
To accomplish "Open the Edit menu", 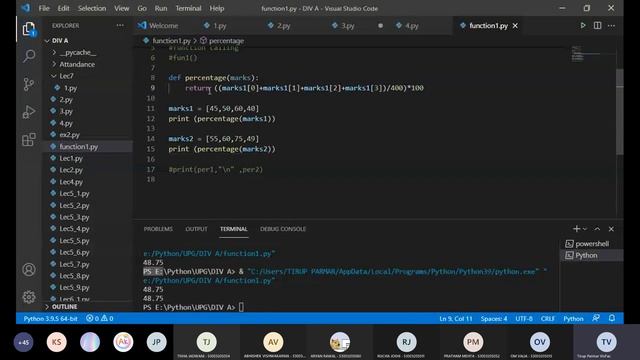I will 63,8.
